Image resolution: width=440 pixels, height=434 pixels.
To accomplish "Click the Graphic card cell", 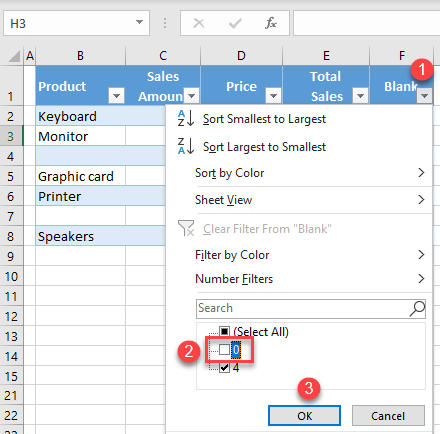I will [x=80, y=176].
